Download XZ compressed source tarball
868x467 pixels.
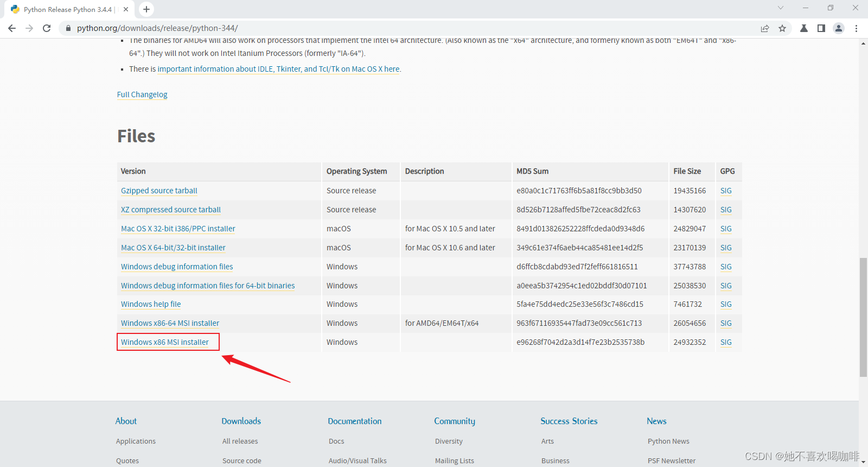click(x=171, y=210)
